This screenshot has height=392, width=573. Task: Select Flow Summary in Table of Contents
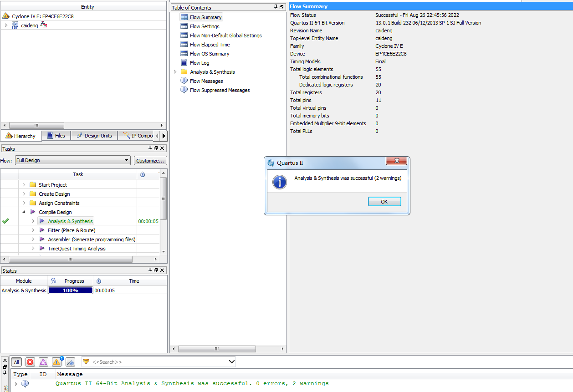pos(205,17)
